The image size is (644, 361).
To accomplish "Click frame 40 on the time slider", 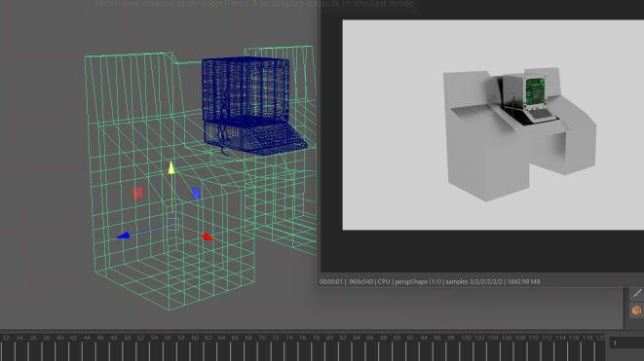I will [x=60, y=338].
